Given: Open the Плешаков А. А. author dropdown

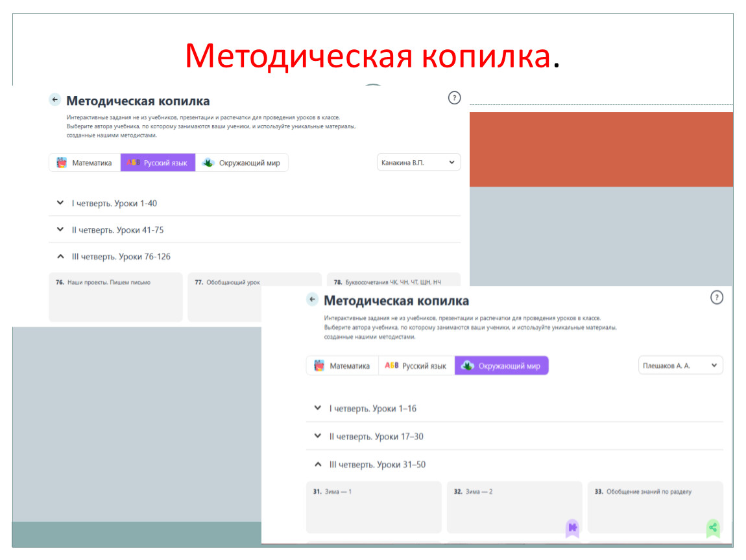Looking at the screenshot, I should (x=680, y=366).
